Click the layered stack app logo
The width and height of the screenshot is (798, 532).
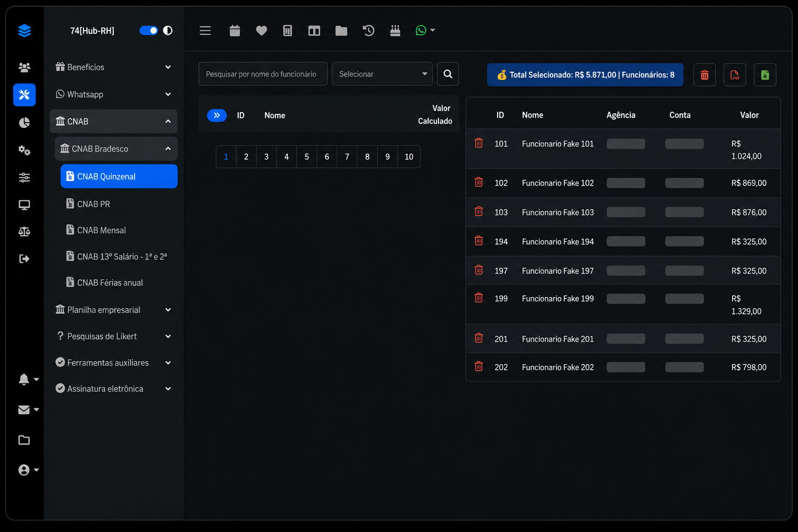(x=24, y=31)
